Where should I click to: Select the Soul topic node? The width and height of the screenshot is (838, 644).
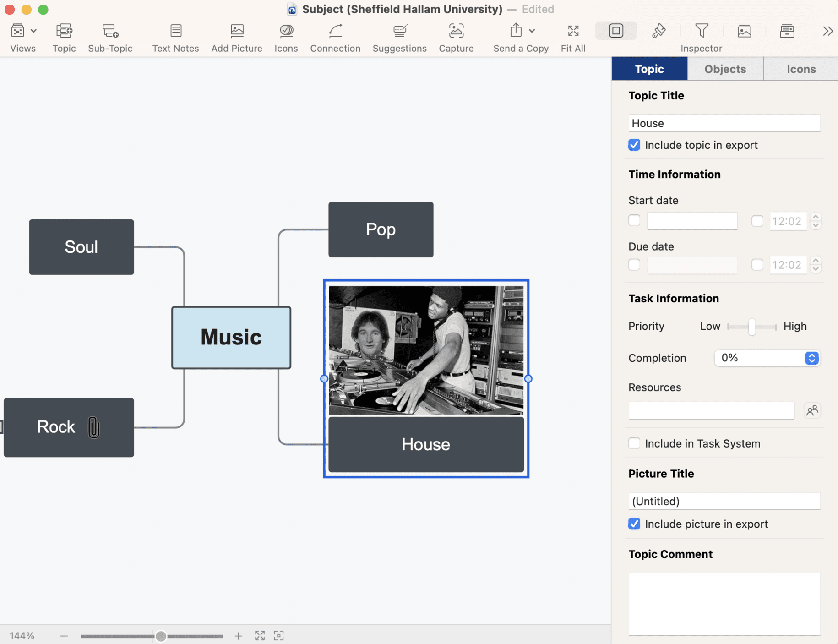point(82,247)
